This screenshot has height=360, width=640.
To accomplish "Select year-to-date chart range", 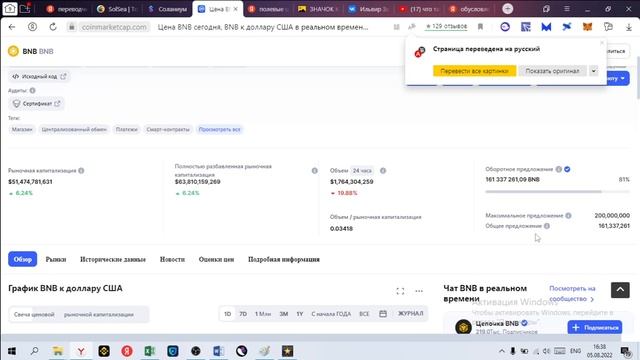I will pos(331,314).
